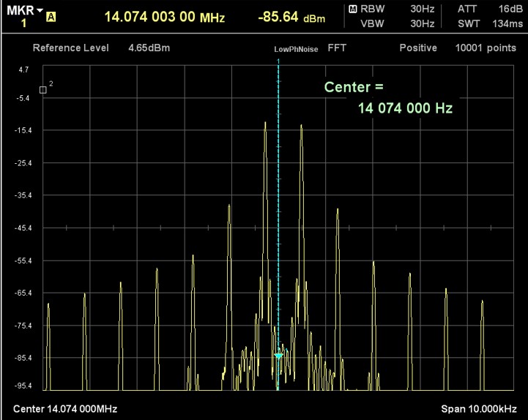
Task: Toggle the FFT sweep mode indicator
Action: [337, 48]
